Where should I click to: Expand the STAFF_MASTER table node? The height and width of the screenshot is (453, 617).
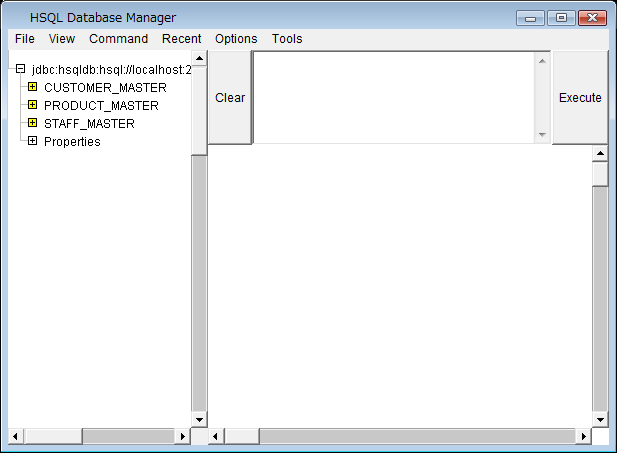click(x=33, y=123)
